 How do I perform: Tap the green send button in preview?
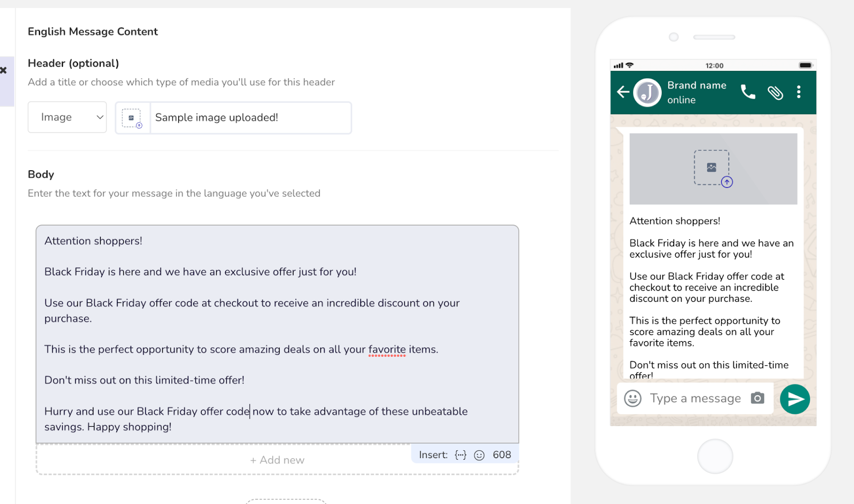coord(795,399)
